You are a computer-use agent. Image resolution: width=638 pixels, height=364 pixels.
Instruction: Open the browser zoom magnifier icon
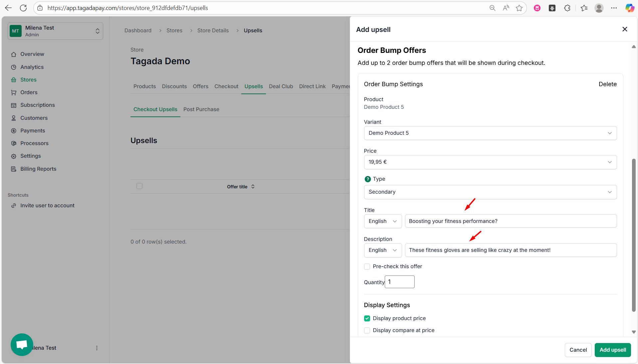pyautogui.click(x=492, y=8)
